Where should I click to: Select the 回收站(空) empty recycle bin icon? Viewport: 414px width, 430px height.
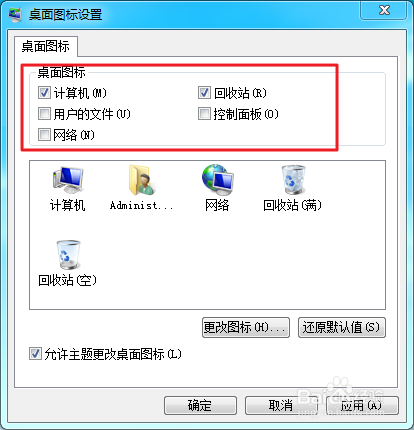tap(68, 255)
